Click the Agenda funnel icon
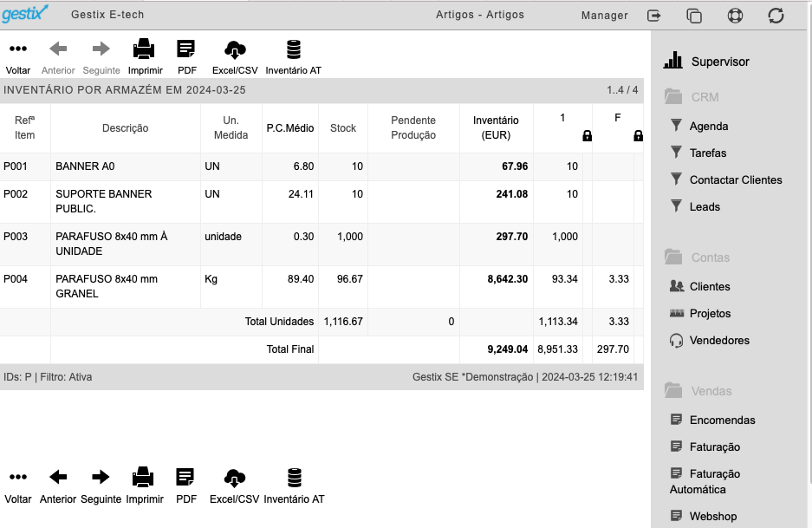The height and width of the screenshot is (528, 812). pyautogui.click(x=676, y=125)
